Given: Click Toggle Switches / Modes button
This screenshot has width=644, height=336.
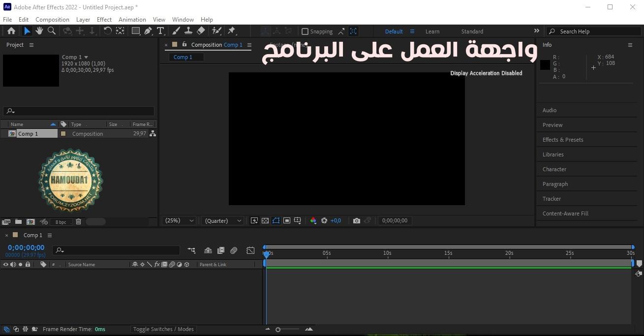Looking at the screenshot, I should pyautogui.click(x=163, y=329).
